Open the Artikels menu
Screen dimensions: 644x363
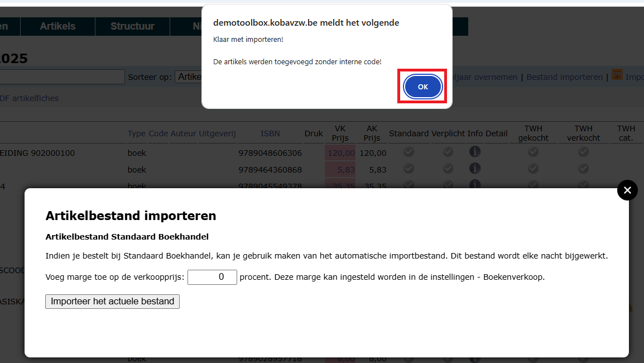click(x=57, y=26)
